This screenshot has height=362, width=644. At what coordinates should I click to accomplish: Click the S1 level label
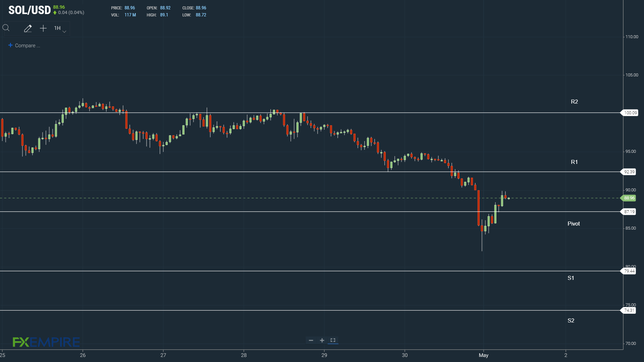tap(571, 278)
